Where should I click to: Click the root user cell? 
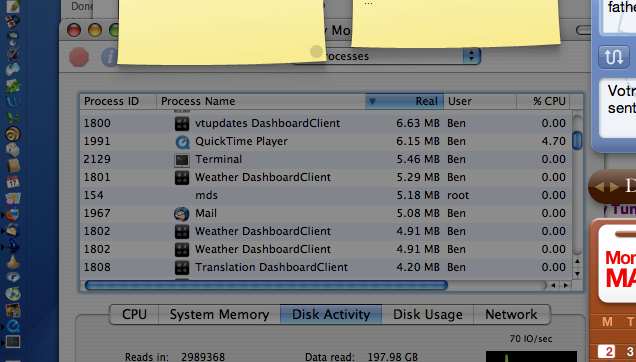coord(458,196)
